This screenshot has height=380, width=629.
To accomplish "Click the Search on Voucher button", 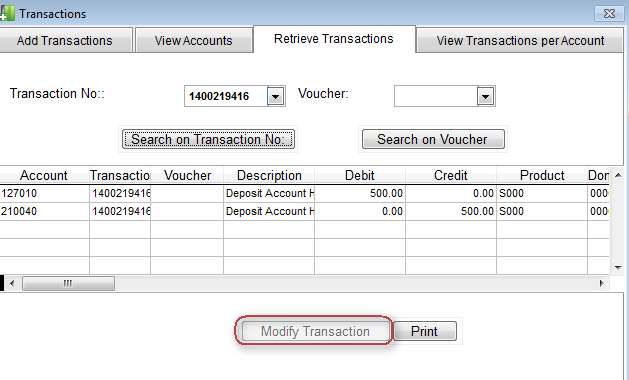I will pos(433,139).
